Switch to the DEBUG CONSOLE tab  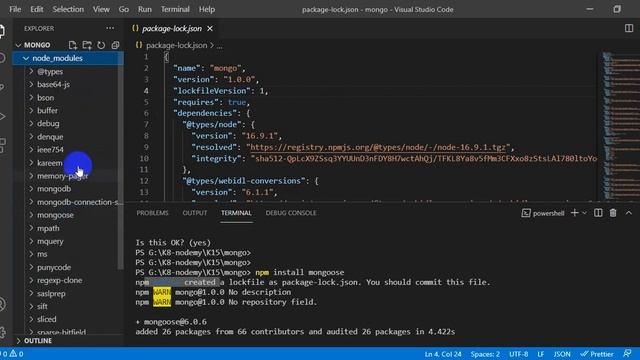291,213
